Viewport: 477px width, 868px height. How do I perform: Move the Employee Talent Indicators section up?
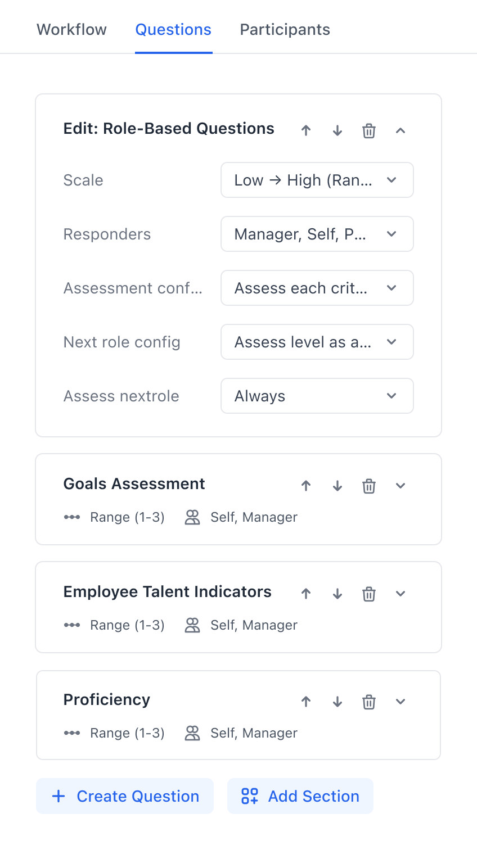tap(306, 593)
